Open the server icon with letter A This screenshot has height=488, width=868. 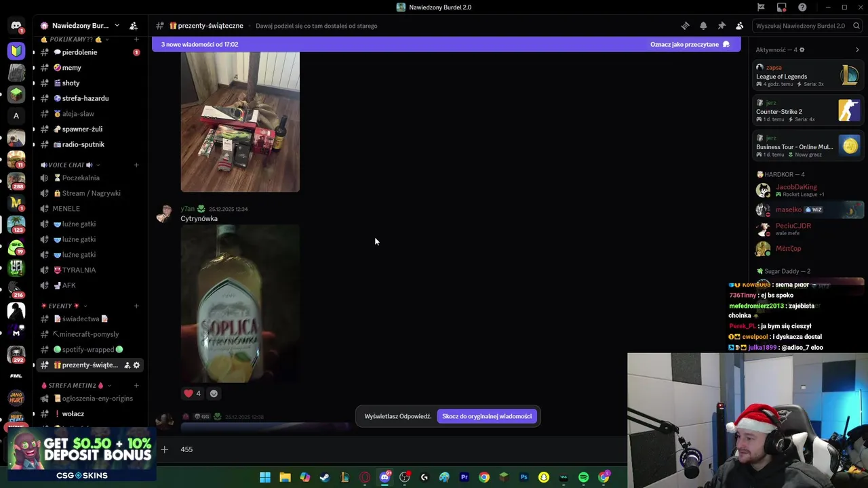16,116
